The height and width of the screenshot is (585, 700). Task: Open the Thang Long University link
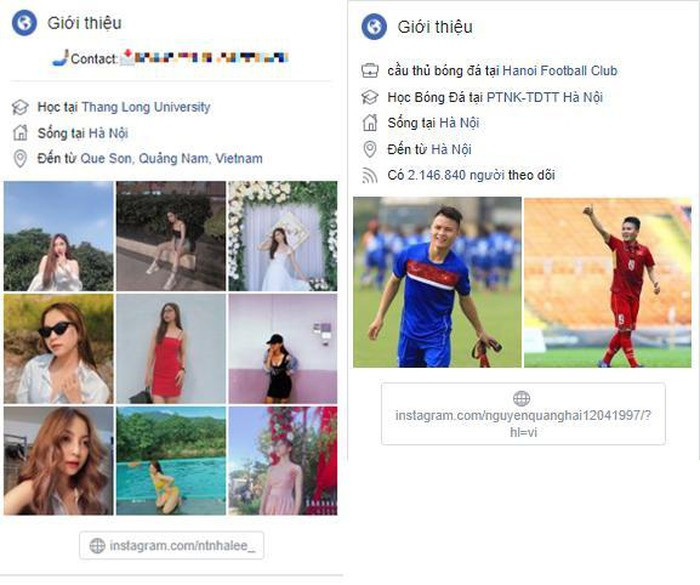click(146, 107)
